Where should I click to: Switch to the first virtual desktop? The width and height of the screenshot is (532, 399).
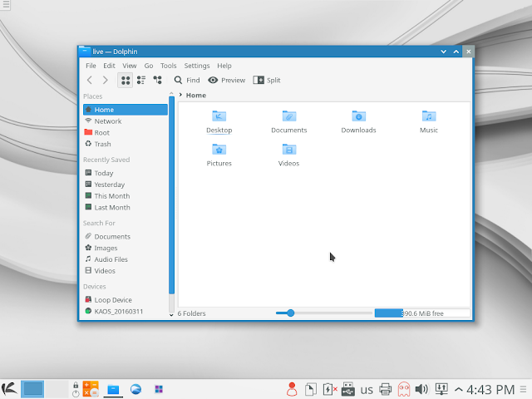pyautogui.click(x=32, y=389)
